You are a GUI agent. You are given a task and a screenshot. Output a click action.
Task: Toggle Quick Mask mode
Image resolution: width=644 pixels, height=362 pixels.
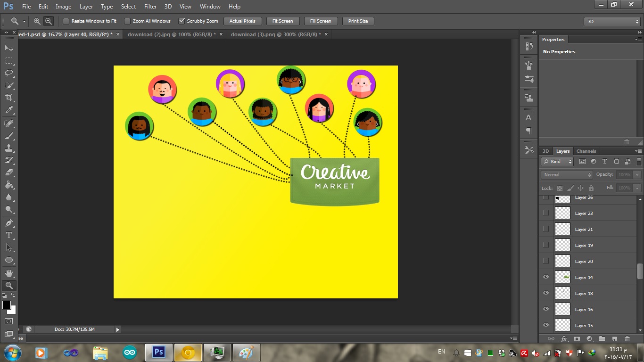click(9, 321)
